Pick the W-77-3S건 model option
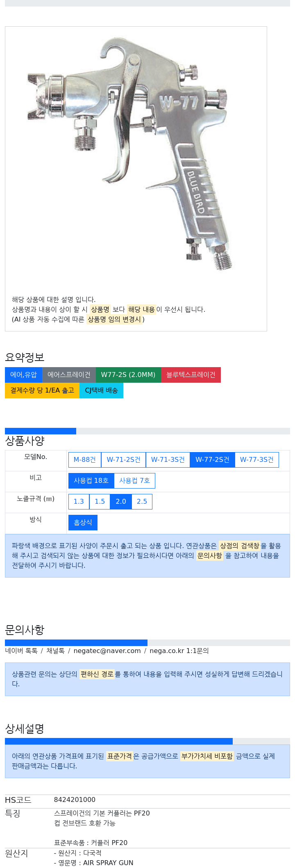The width and height of the screenshot is (295, 868). coord(256,459)
